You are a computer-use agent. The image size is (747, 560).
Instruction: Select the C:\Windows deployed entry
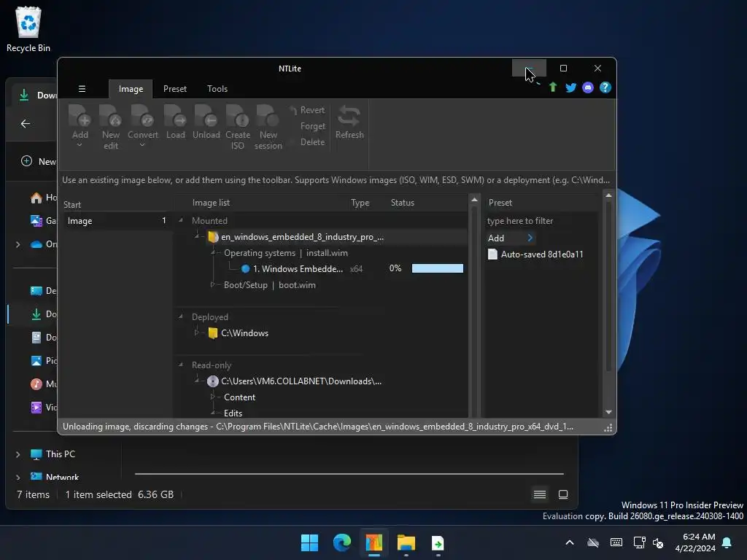[x=244, y=332]
